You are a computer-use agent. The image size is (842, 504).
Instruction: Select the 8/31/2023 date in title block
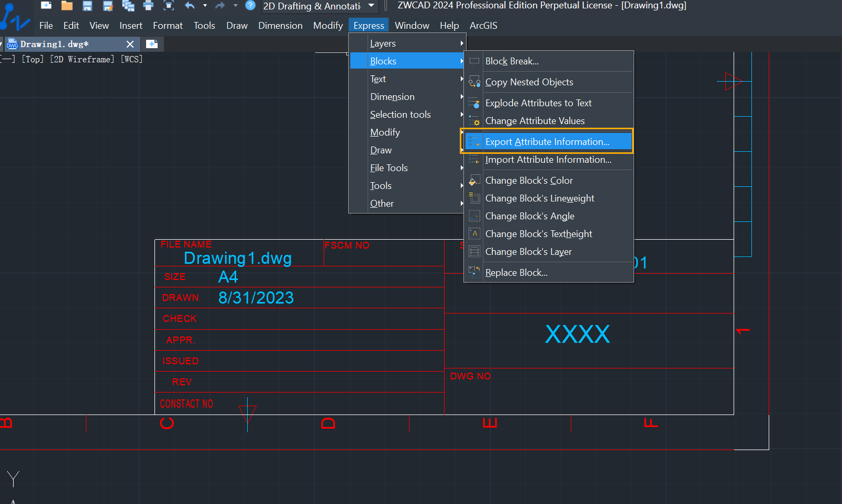[x=256, y=298]
